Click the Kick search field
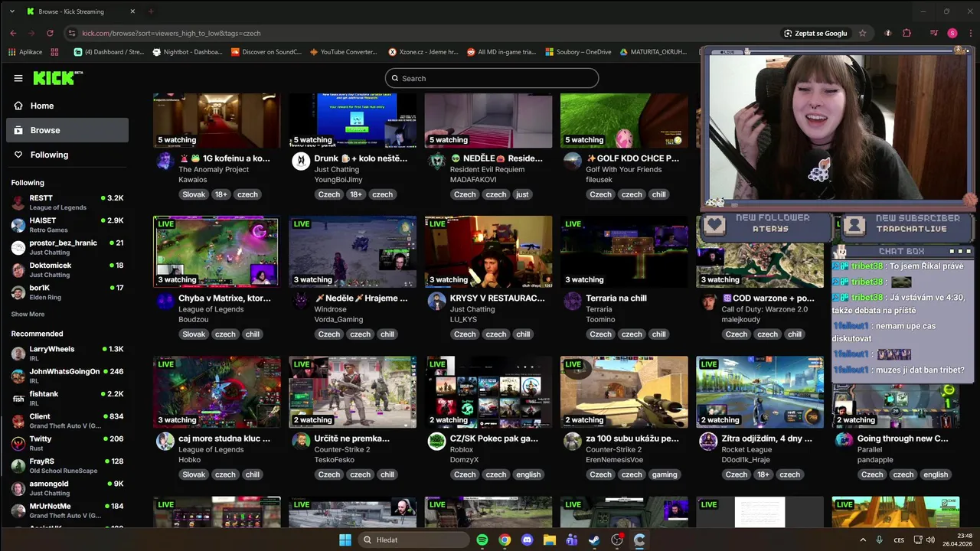 coord(492,78)
